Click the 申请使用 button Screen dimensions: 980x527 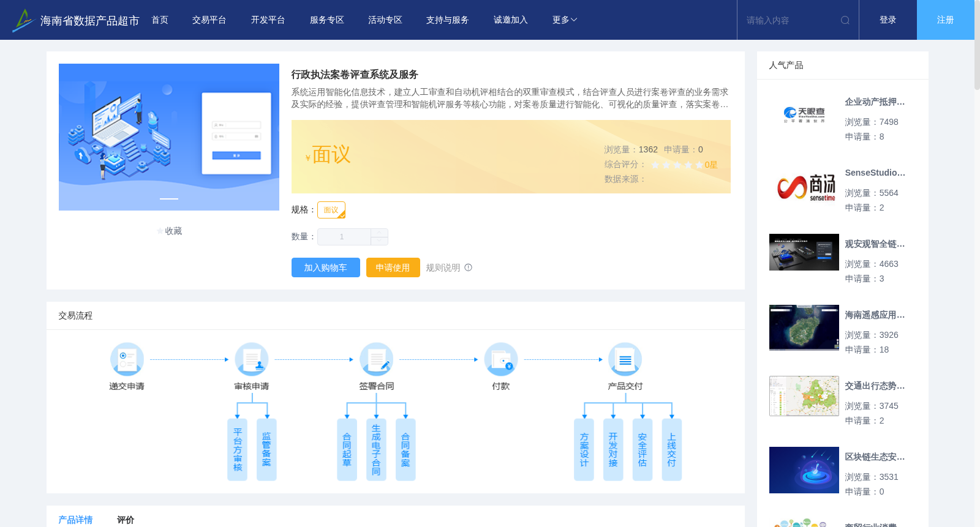393,267
